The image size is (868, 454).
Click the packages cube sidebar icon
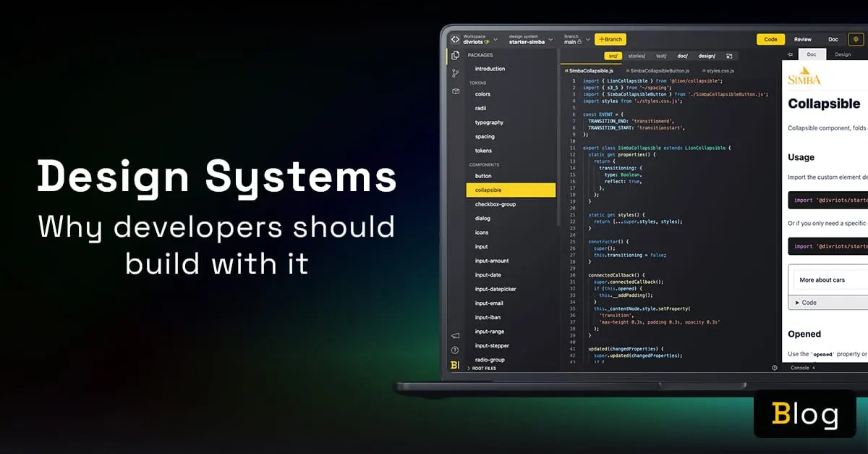[455, 91]
